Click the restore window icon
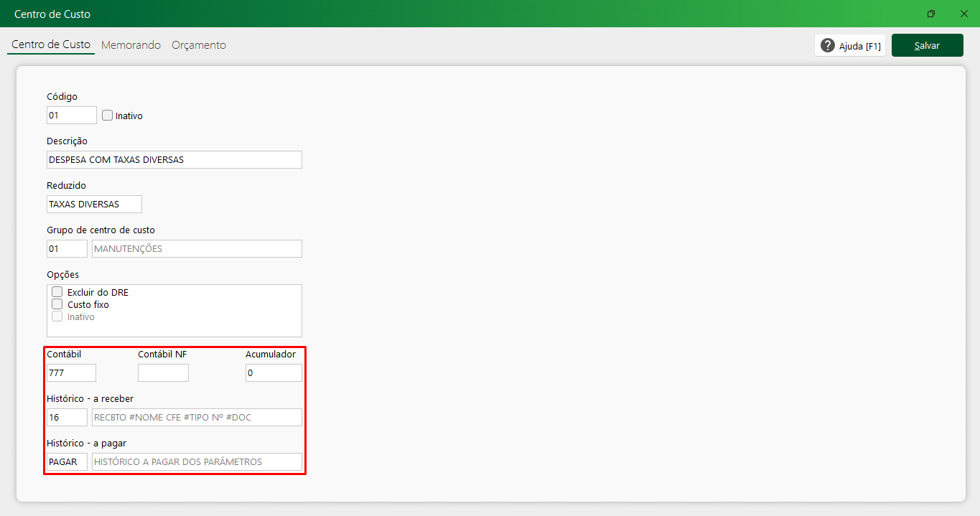Viewport: 980px width, 516px height. [x=931, y=14]
